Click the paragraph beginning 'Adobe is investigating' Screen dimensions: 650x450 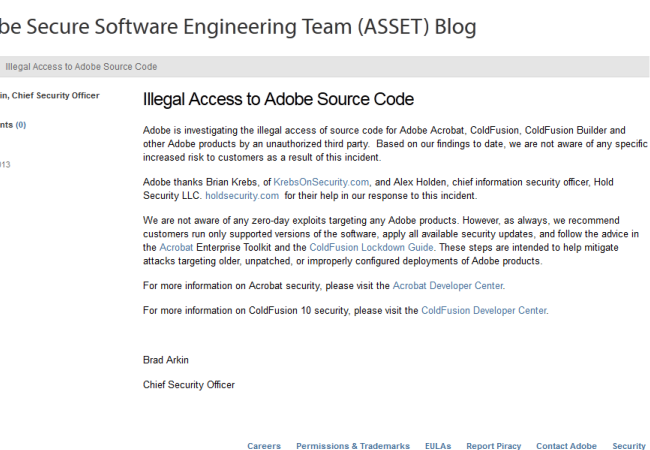tap(395, 144)
